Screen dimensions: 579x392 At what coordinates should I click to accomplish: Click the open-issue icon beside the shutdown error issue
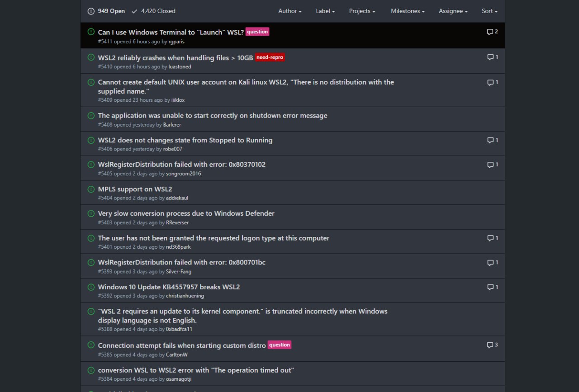pos(91,115)
